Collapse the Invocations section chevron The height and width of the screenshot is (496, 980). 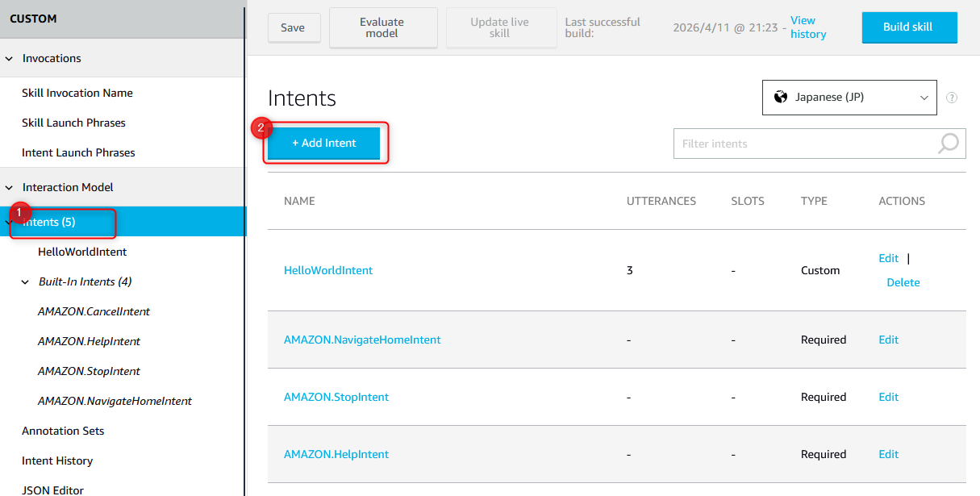(10, 59)
